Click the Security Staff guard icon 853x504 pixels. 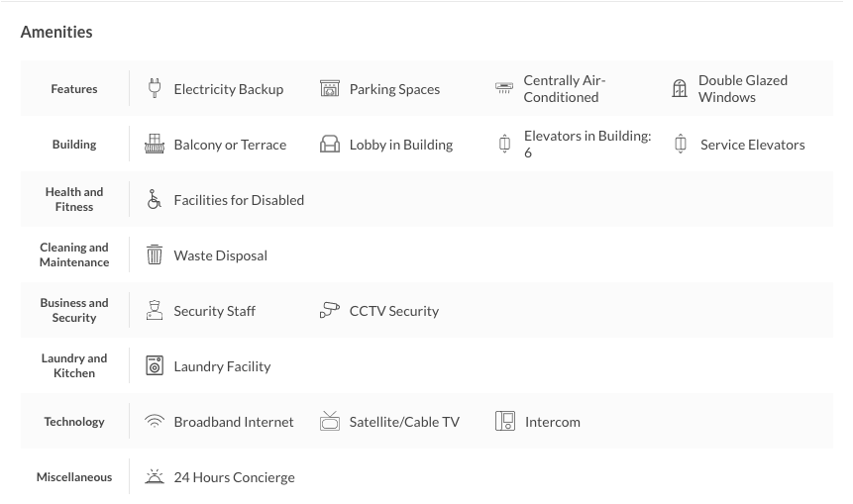[154, 311]
